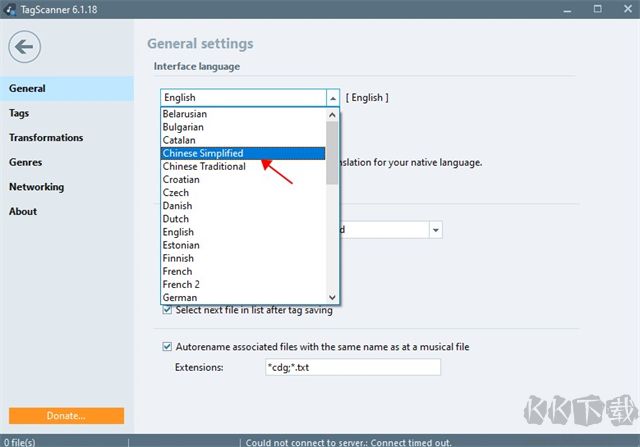Open the Tags settings section
This screenshot has width=640, height=447.
(x=67, y=113)
